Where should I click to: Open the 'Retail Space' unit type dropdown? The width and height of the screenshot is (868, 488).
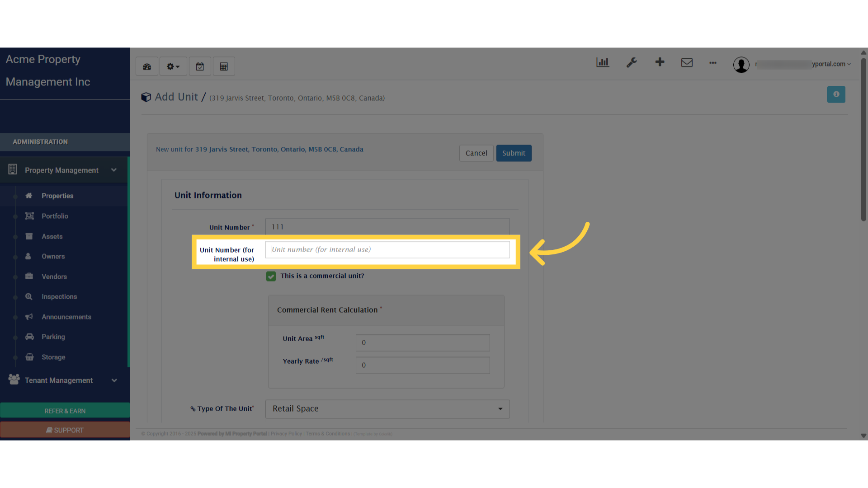click(387, 409)
